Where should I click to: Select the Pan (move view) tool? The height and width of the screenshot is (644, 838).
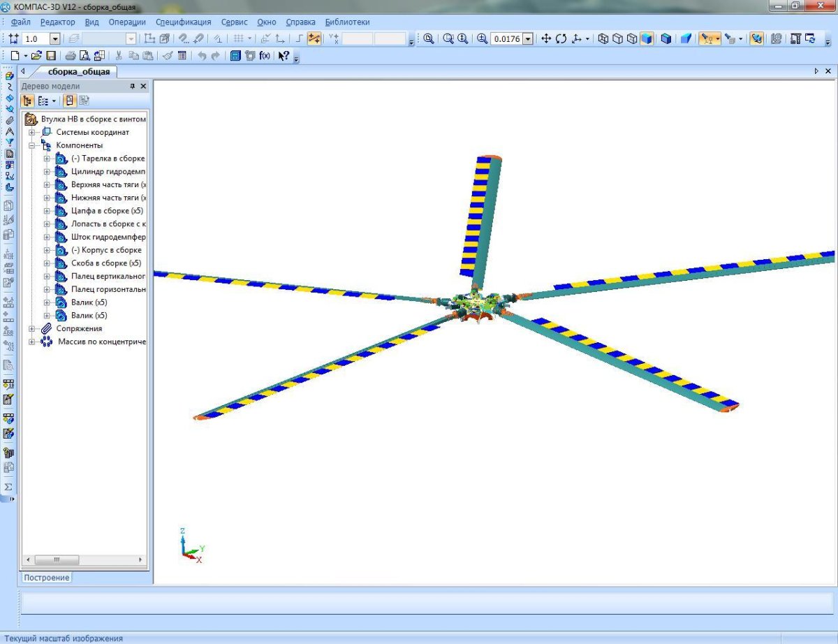pyautogui.click(x=547, y=39)
